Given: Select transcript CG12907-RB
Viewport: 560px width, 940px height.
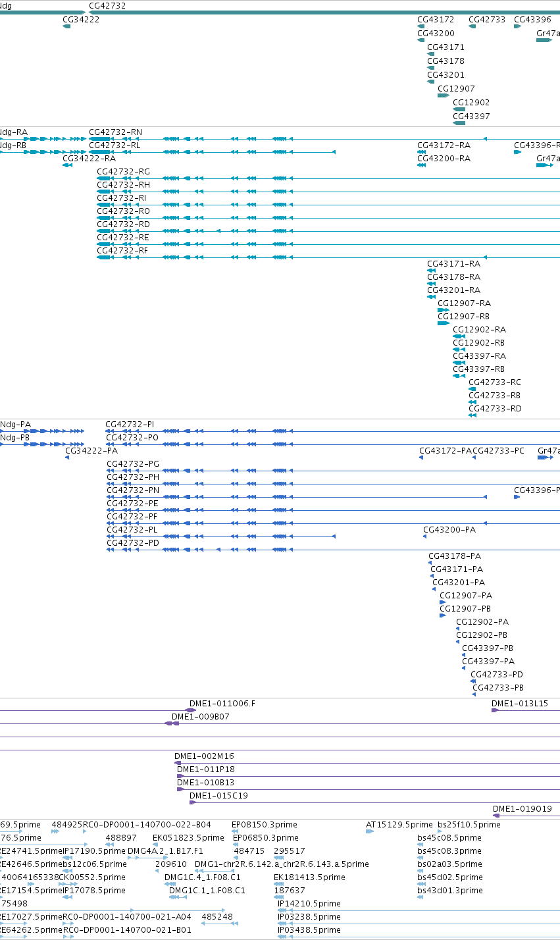Looking at the screenshot, I should (463, 317).
